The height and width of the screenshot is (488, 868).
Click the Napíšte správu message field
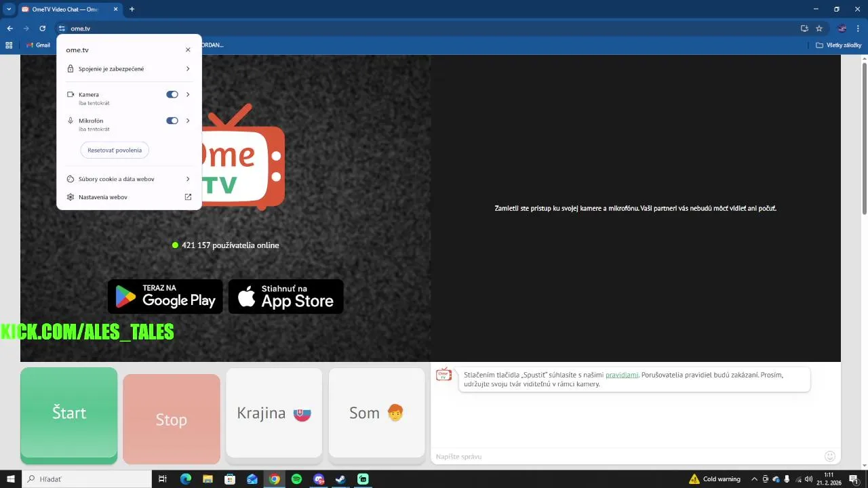(627, 456)
